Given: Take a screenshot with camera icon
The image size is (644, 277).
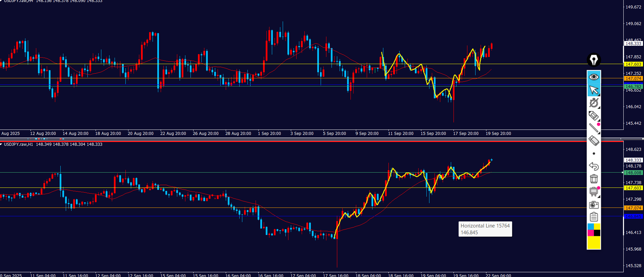Looking at the screenshot, I should click(593, 204).
